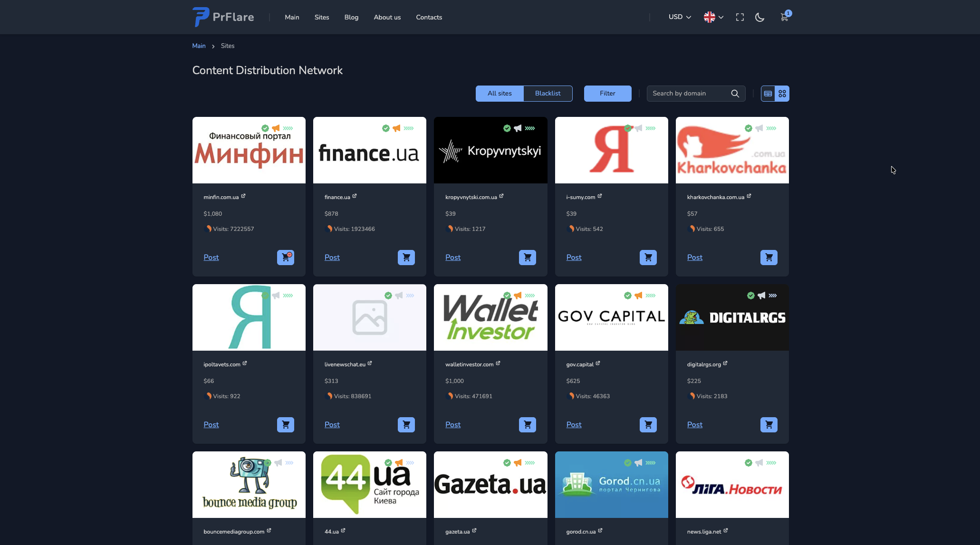980x545 pixels.
Task: Open the language flag dropdown
Action: (x=713, y=17)
